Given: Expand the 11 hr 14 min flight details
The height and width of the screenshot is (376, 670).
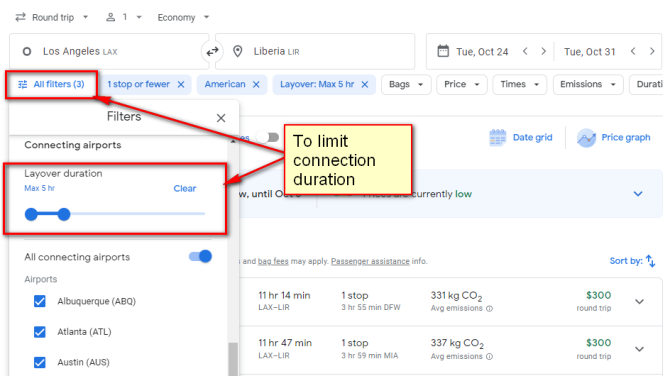Looking at the screenshot, I should (x=639, y=302).
